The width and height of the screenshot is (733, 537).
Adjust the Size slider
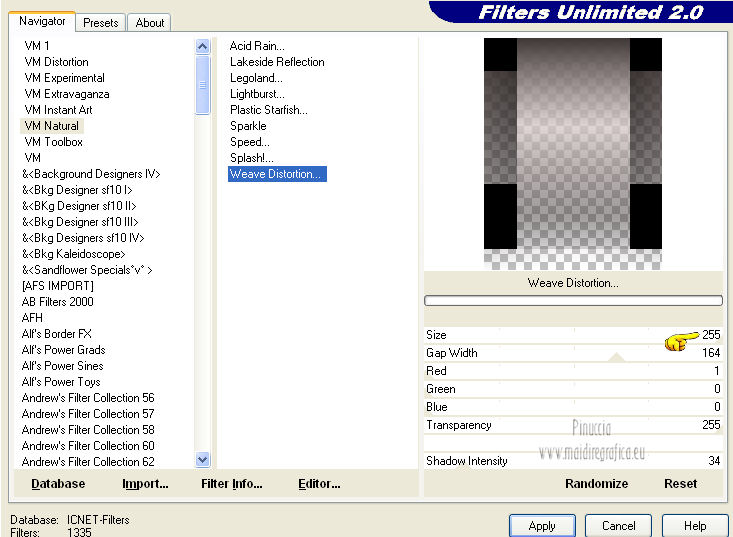tap(573, 335)
